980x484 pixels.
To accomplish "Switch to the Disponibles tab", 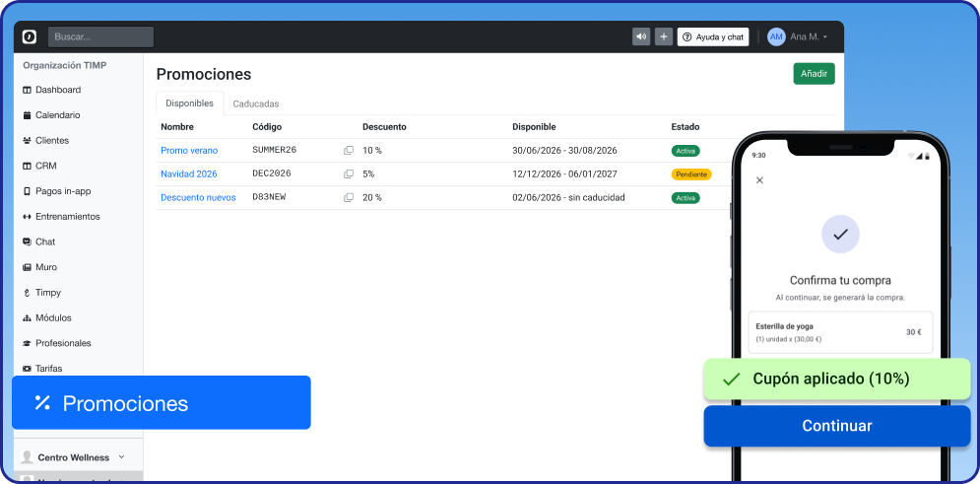I will coord(189,104).
